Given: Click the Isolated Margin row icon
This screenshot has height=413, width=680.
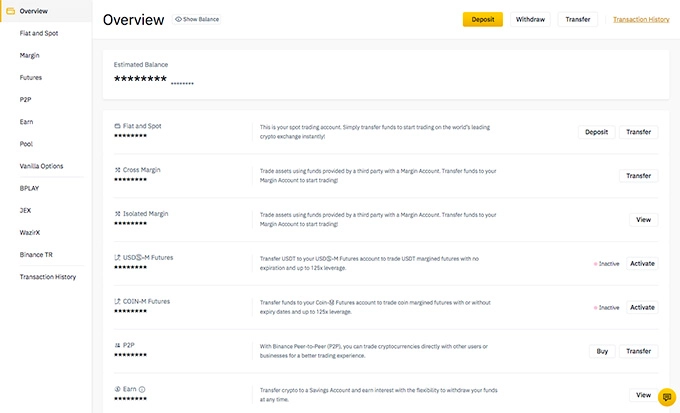Looking at the screenshot, I should click(117, 214).
